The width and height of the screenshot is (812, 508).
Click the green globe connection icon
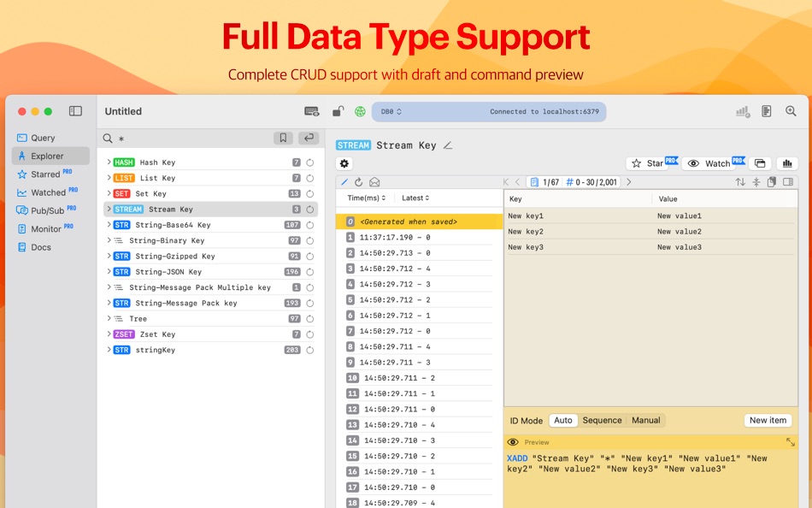(360, 111)
